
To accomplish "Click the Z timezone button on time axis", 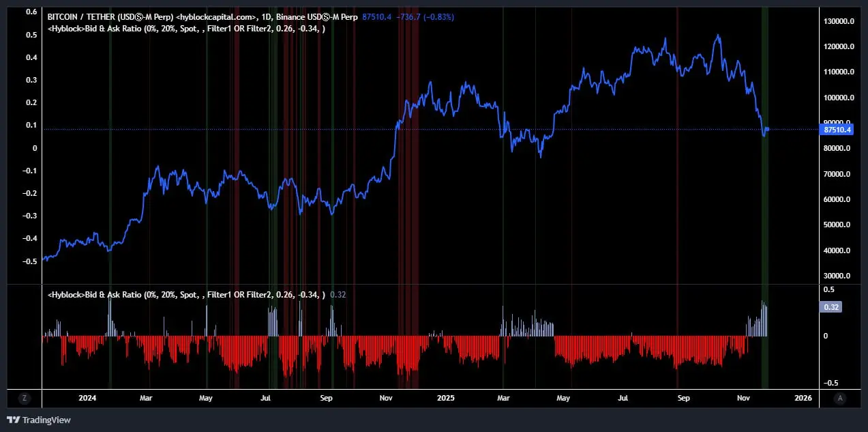I will [24, 398].
